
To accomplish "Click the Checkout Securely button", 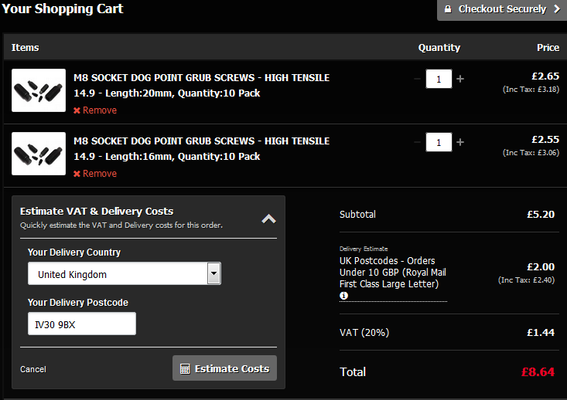I will [x=502, y=10].
